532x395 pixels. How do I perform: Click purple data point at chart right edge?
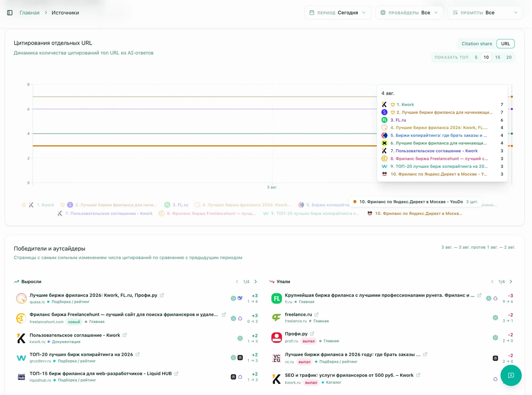512,109
